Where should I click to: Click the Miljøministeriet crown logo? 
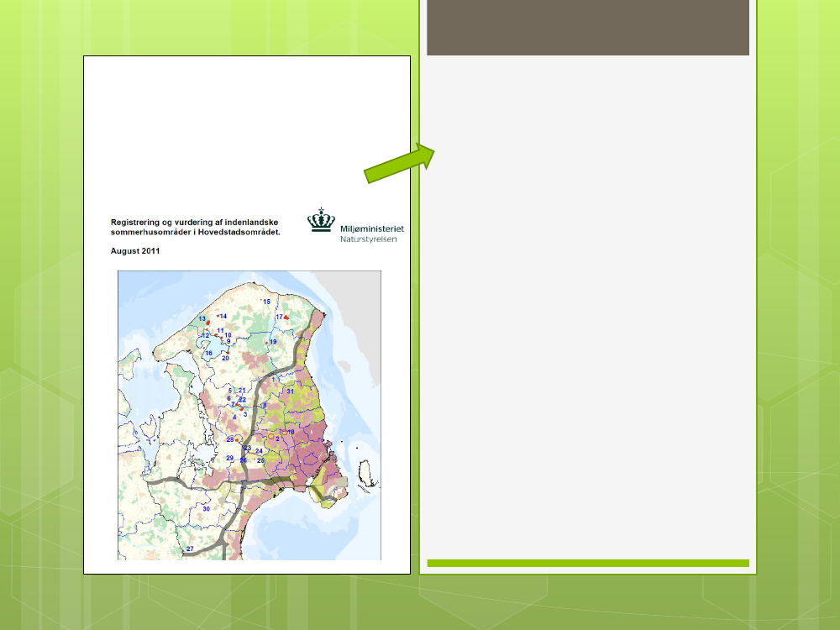pyautogui.click(x=321, y=219)
